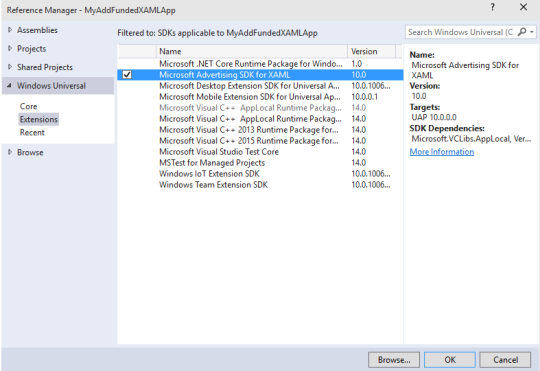Confirm with the OK button
This screenshot has width=540, height=371.
point(450,360)
